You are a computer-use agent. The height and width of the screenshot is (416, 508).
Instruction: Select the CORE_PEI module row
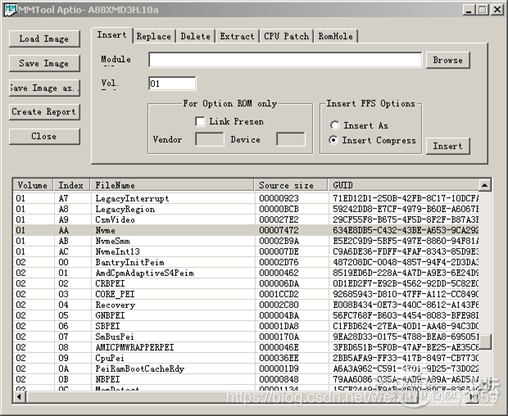pyautogui.click(x=246, y=294)
